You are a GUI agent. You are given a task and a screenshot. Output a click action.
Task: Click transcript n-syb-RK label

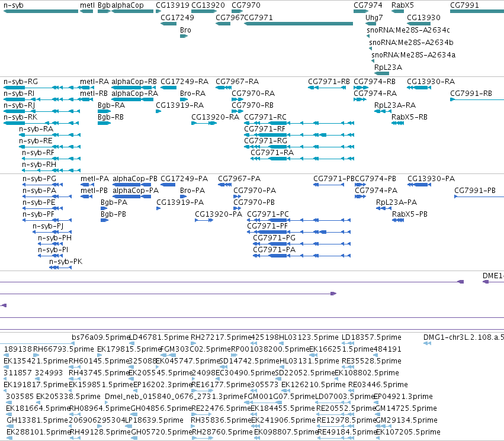point(20,117)
